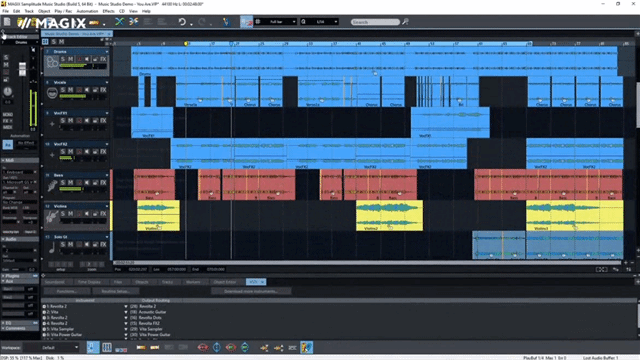Collapse the Midi section in Track Editor
640x360 pixels.
coord(3,160)
